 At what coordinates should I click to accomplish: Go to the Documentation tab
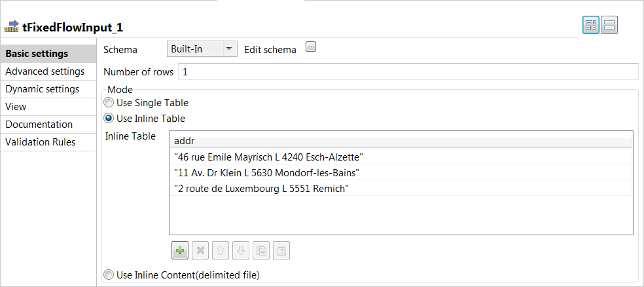pos(39,124)
